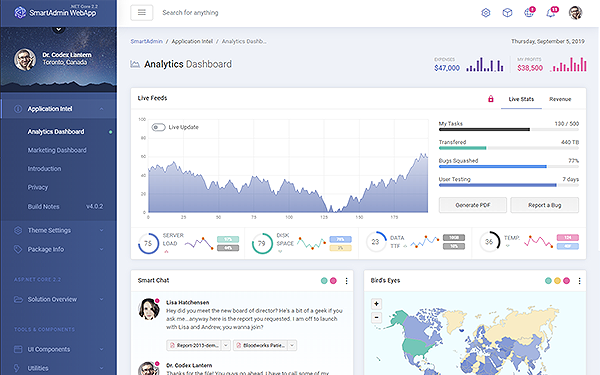
Task: Toggle the Live Update switch
Action: (158, 127)
